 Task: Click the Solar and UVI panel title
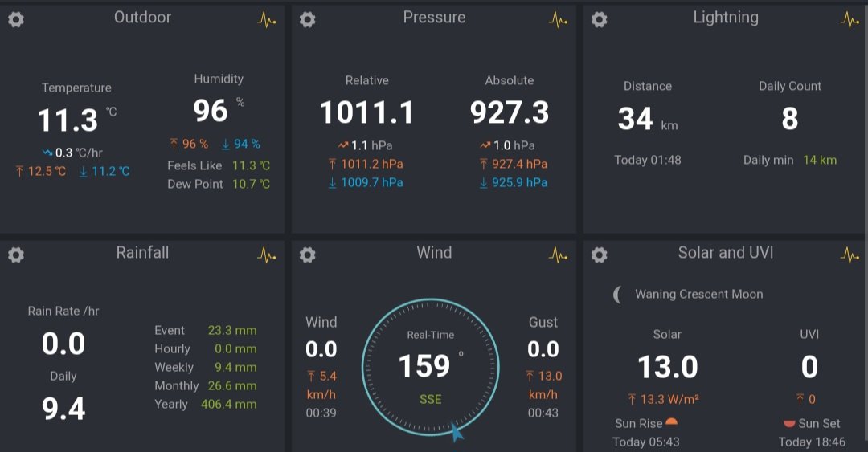coord(726,252)
